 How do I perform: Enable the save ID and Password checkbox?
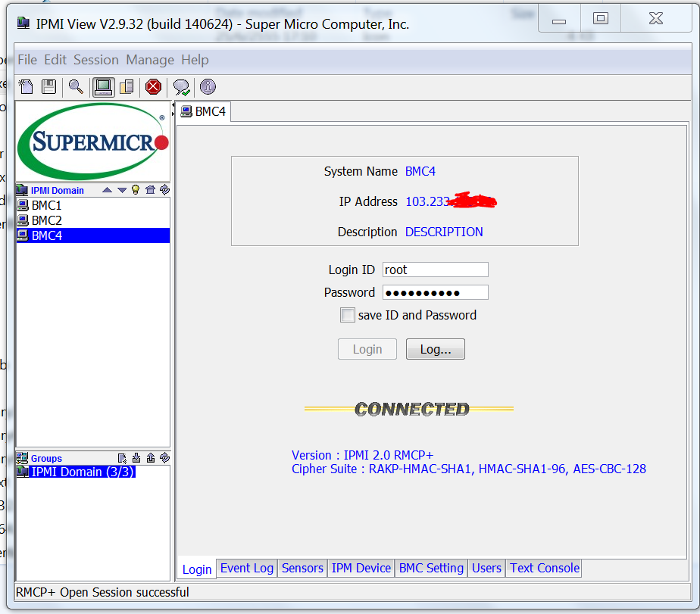(347, 315)
